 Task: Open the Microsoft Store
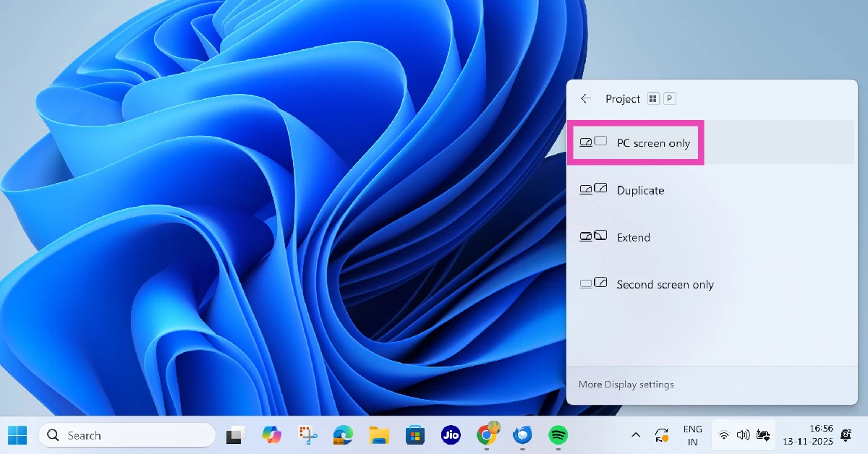[x=414, y=435]
